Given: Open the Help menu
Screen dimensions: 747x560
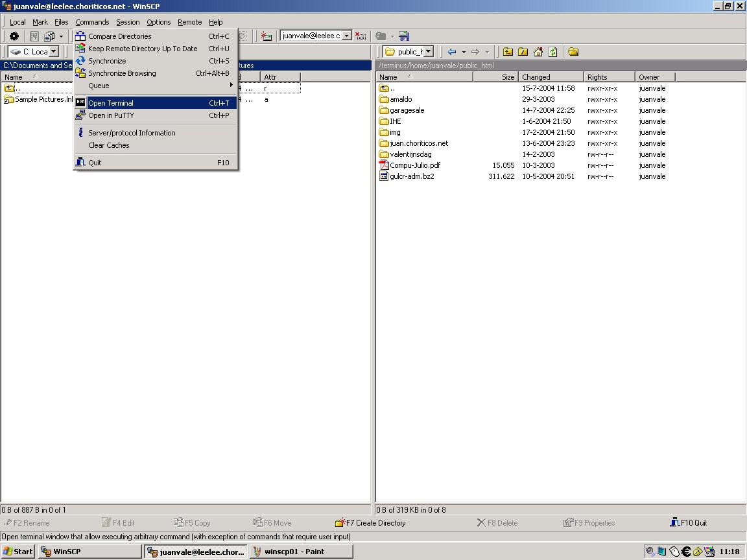Looking at the screenshot, I should [x=216, y=22].
